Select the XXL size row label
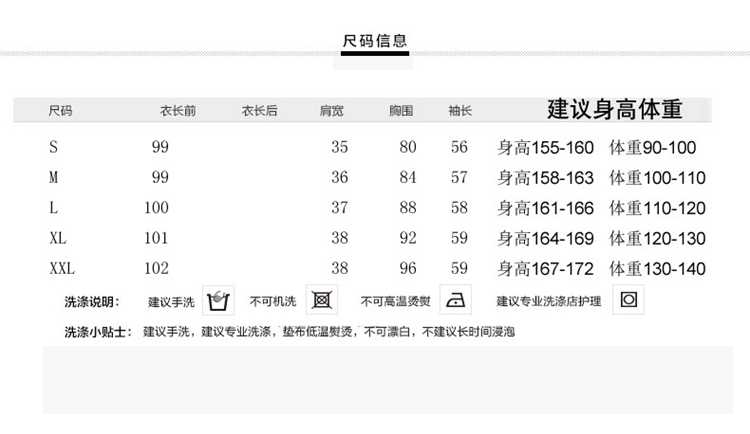 pos(62,268)
